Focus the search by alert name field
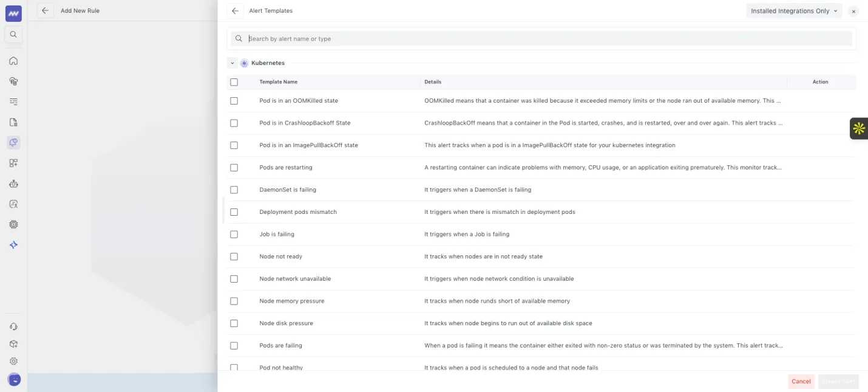Viewport: 868px width, 392px height. [x=541, y=39]
